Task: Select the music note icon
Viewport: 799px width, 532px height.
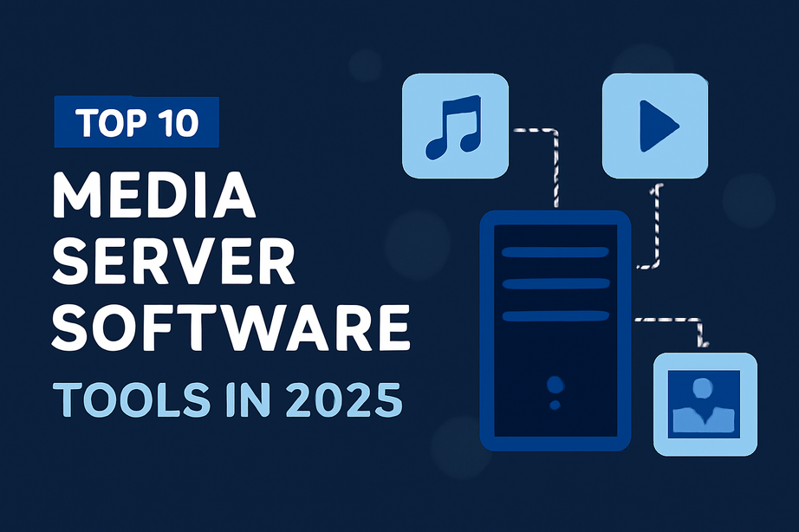Action: (x=454, y=127)
